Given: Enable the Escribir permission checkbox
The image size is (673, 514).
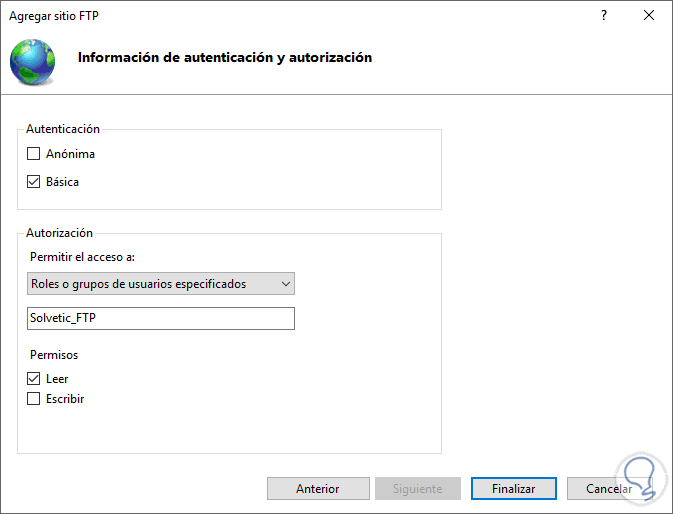Looking at the screenshot, I should (x=34, y=399).
